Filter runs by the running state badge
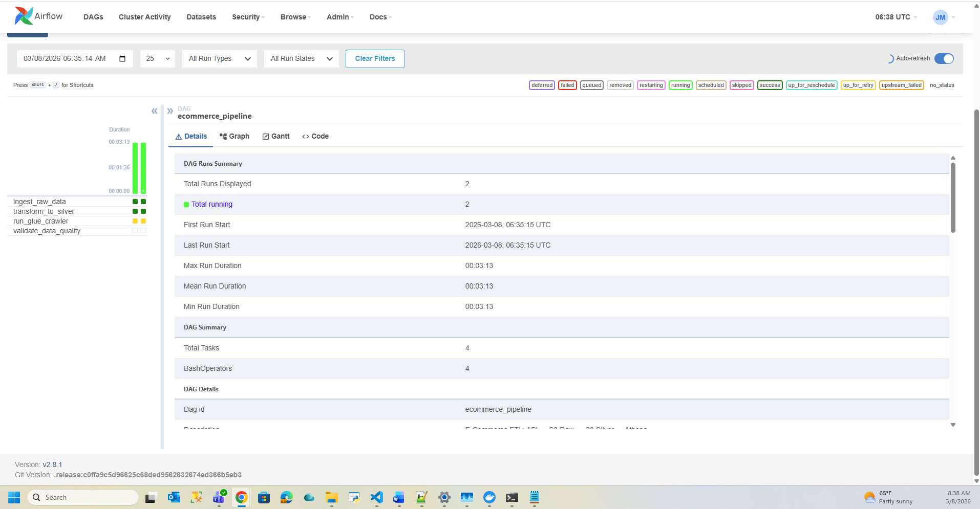This screenshot has height=509, width=980. (680, 85)
